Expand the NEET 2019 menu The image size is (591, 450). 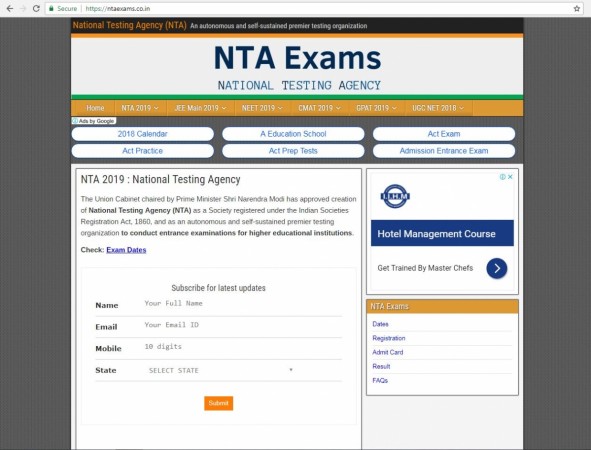pyautogui.click(x=262, y=108)
